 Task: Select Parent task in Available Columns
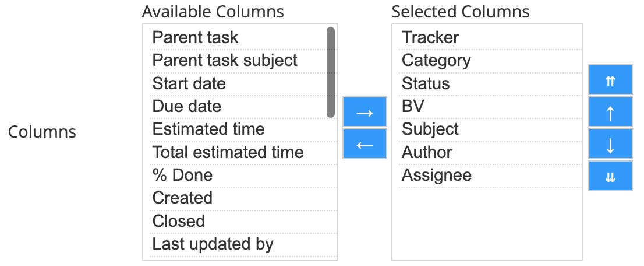[196, 38]
